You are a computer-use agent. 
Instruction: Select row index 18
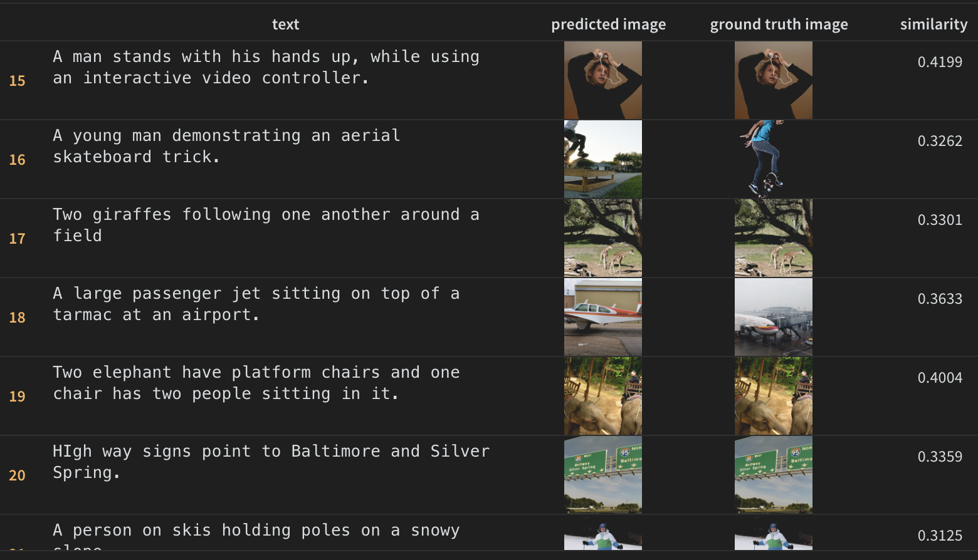[x=17, y=318]
